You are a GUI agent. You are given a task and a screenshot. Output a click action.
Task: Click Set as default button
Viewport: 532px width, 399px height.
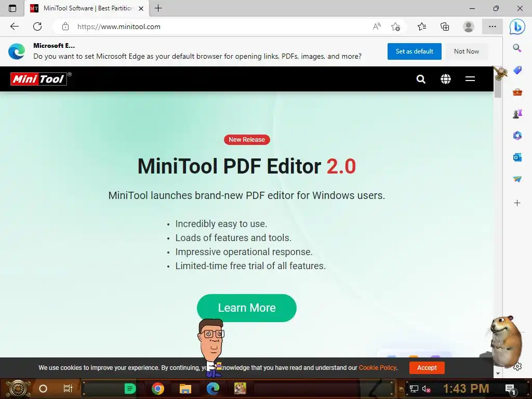414,51
